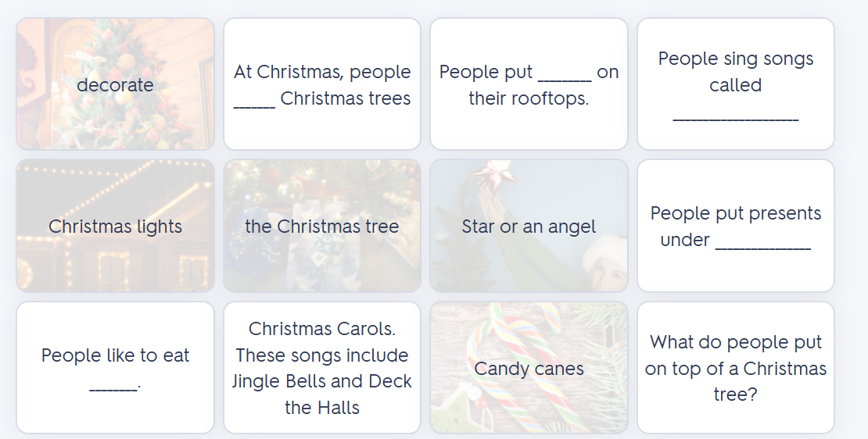Click the 'People put presents under' tile
Image resolution: width=868 pixels, height=439 pixels.
(x=736, y=226)
